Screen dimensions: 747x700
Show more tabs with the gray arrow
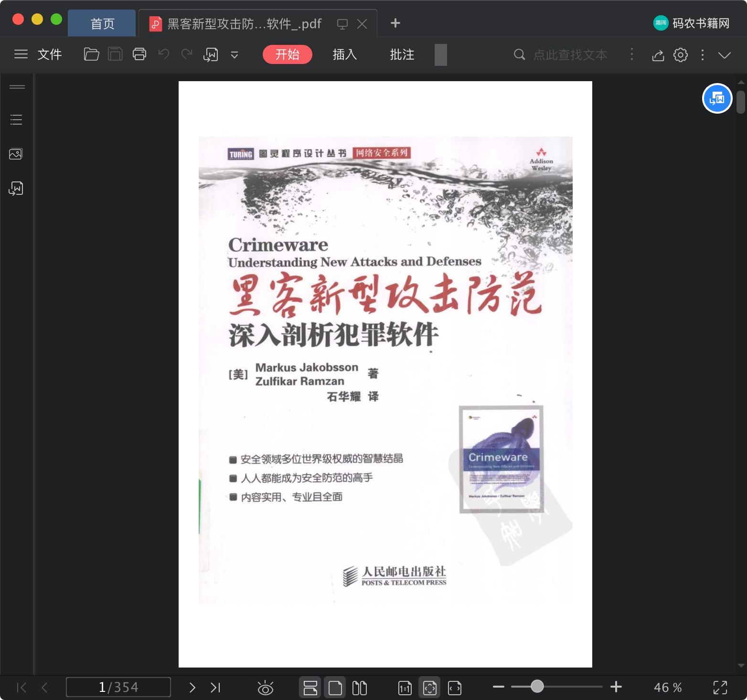(441, 54)
